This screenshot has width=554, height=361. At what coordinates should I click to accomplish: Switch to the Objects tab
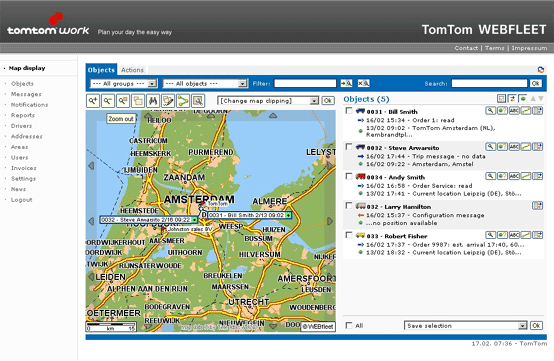(101, 70)
